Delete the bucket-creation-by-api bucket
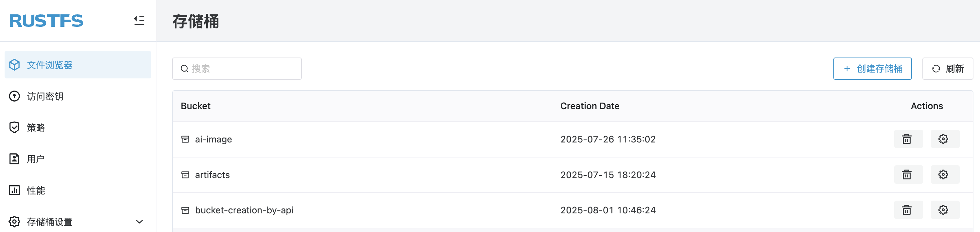Screen dimensions: 980x232 tap(908, 210)
